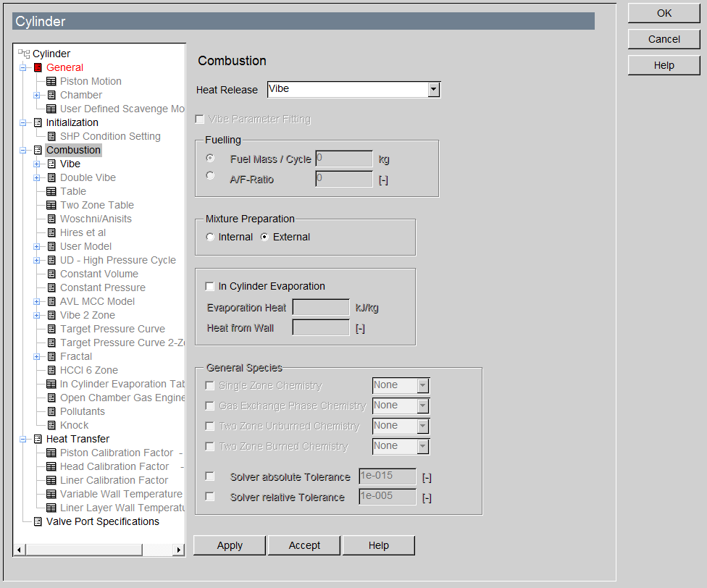The image size is (707, 588).
Task: Click the icon beside Pollutants
Action: (51, 411)
